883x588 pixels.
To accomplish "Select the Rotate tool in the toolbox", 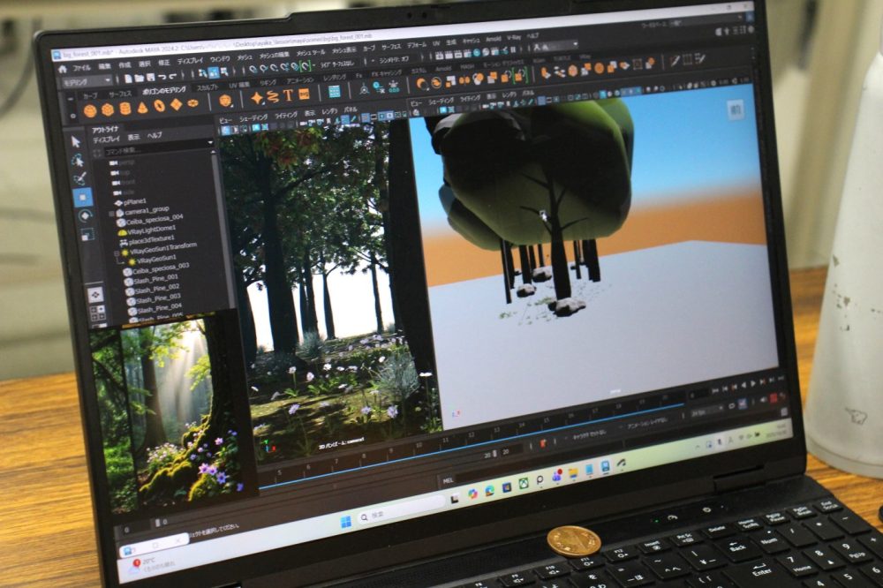I will pyautogui.click(x=85, y=215).
